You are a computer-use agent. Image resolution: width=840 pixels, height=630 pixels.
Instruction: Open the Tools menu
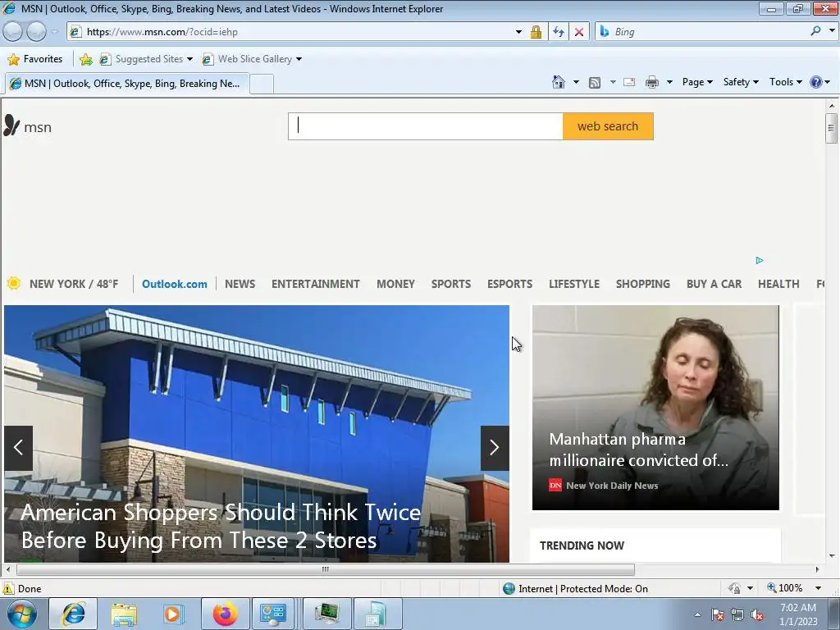(785, 82)
